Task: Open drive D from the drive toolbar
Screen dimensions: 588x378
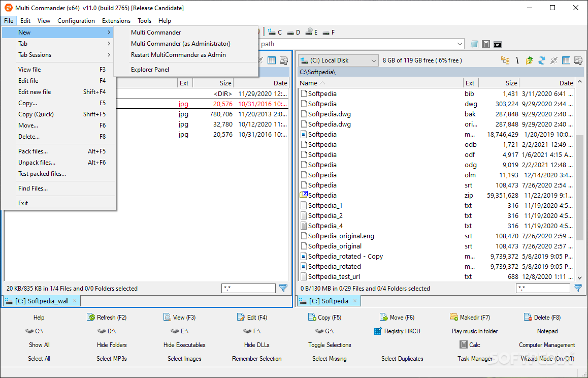Action: click(293, 33)
